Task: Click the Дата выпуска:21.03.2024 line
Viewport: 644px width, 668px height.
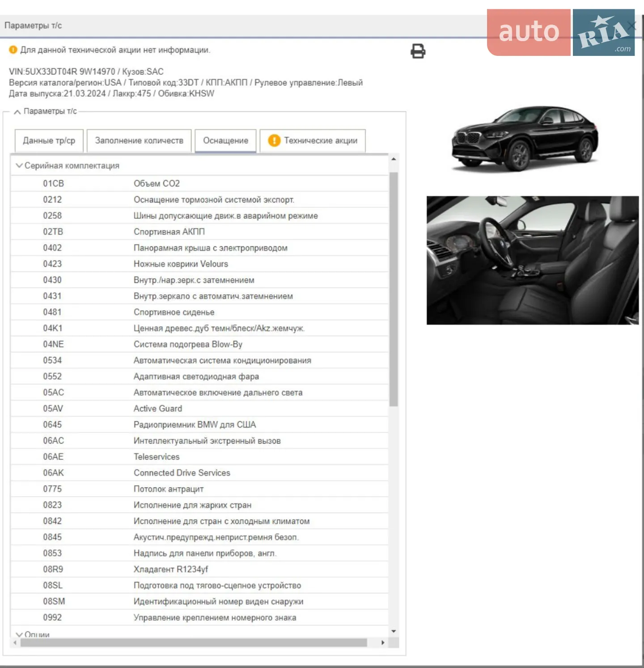Action: pyautogui.click(x=112, y=93)
